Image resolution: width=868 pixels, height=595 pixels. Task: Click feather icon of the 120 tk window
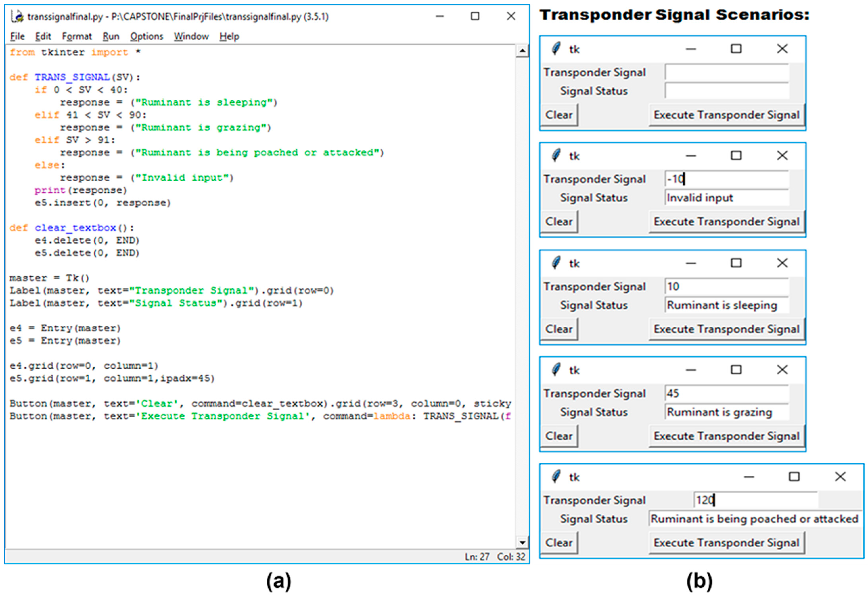557,477
